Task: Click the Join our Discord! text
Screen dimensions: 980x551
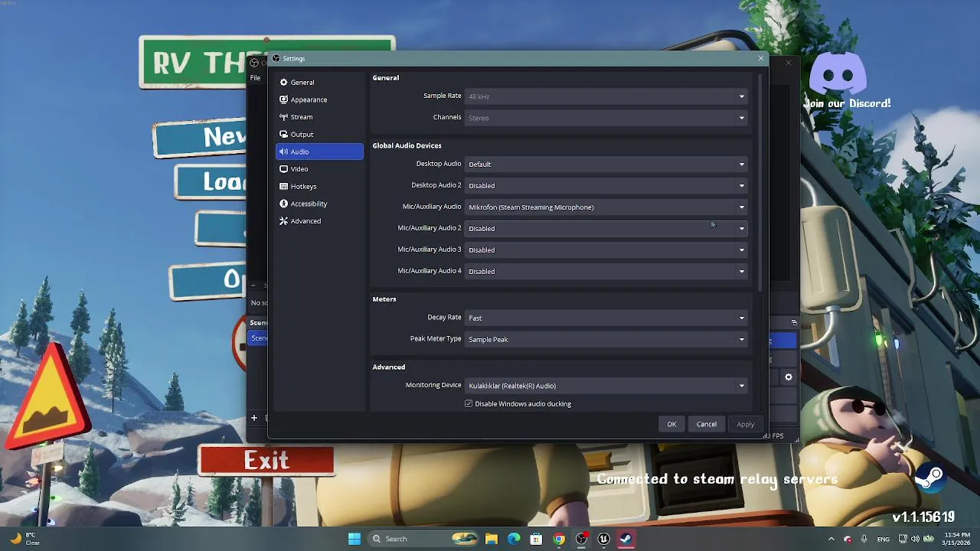Action: pos(847,103)
